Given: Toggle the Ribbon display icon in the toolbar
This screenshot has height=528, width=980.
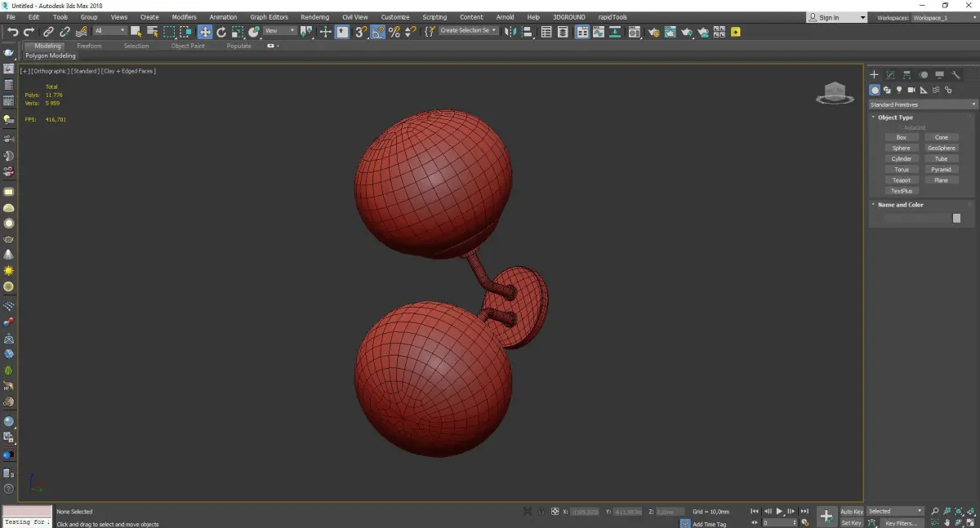Looking at the screenshot, I should click(582, 32).
